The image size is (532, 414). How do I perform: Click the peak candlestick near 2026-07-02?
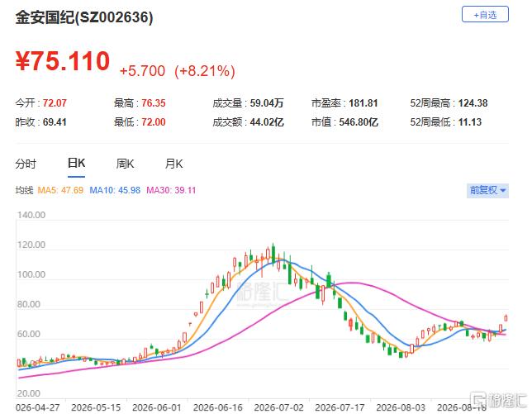(x=273, y=253)
